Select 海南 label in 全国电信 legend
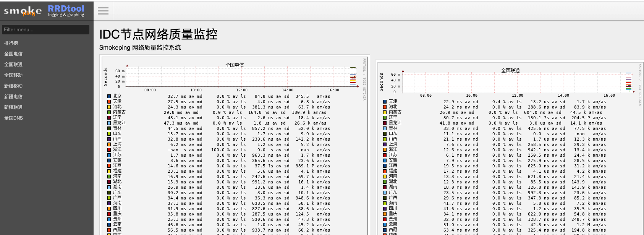This screenshot has height=235, width=644. click(x=117, y=203)
